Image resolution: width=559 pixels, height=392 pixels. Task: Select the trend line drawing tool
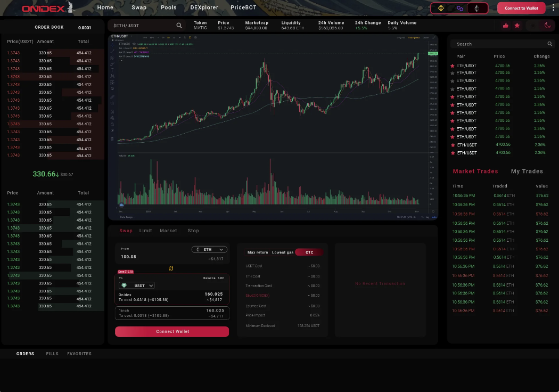[112, 51]
